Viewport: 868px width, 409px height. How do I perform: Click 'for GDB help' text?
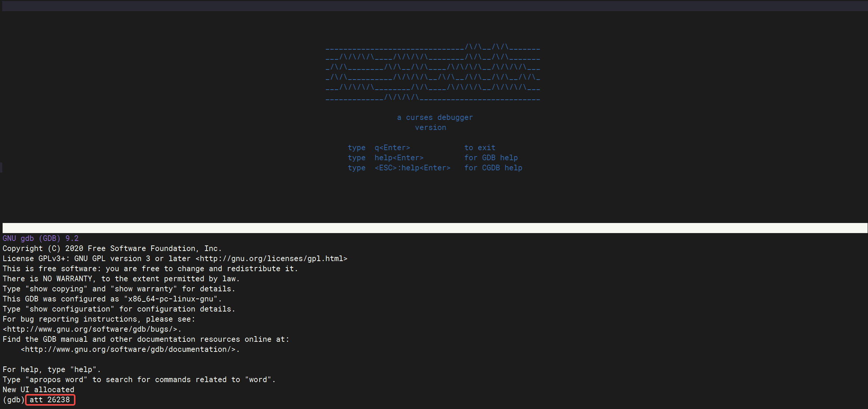tap(491, 158)
